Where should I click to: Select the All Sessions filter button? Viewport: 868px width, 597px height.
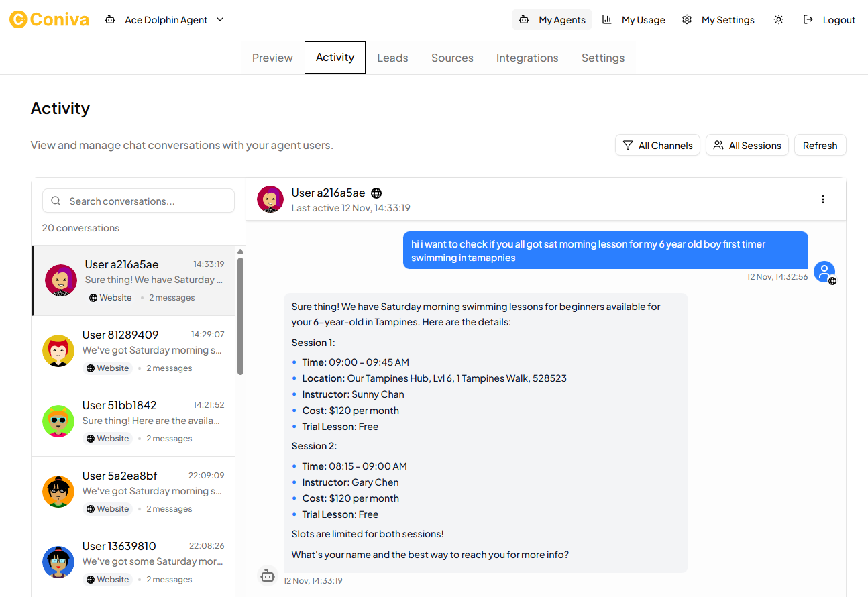coord(747,145)
